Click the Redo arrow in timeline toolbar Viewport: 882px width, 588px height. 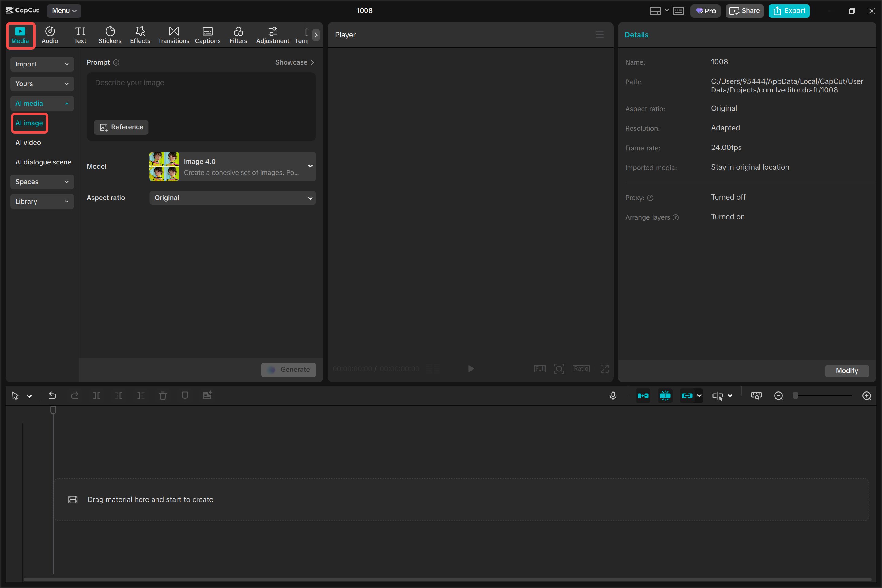point(75,396)
